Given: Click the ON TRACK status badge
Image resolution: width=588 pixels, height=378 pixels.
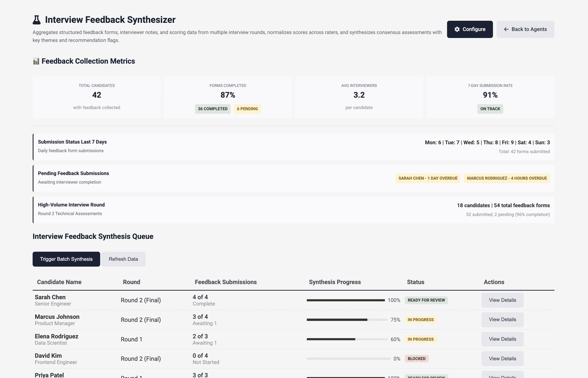Looking at the screenshot, I should (x=490, y=109).
